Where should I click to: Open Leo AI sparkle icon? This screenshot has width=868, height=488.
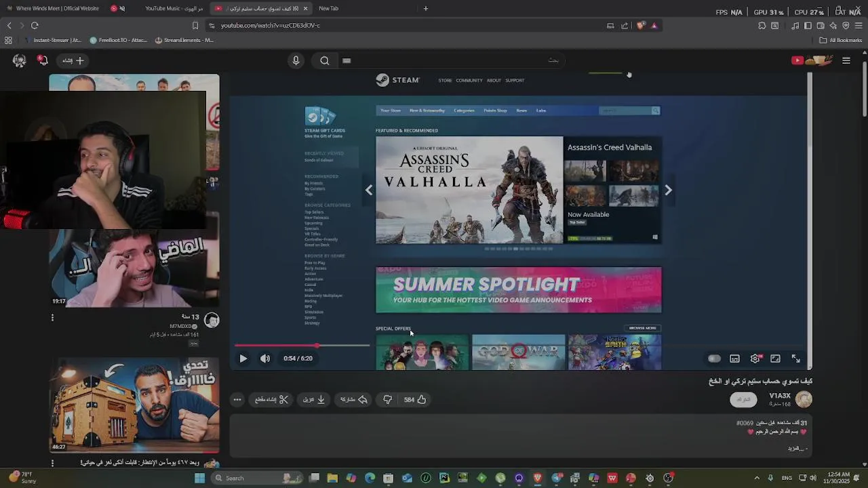[833, 26]
